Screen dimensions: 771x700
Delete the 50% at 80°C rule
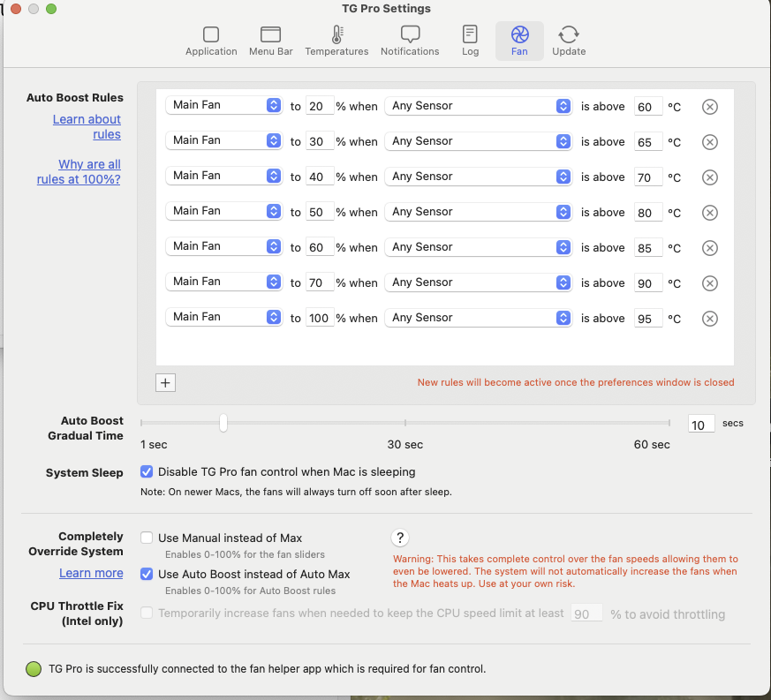[x=709, y=213]
